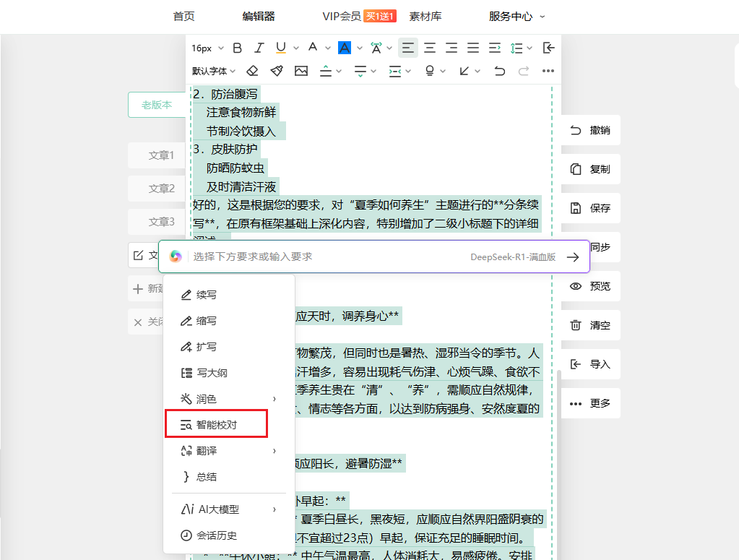Expand the underline style dropdown arrow

pyautogui.click(x=296, y=48)
